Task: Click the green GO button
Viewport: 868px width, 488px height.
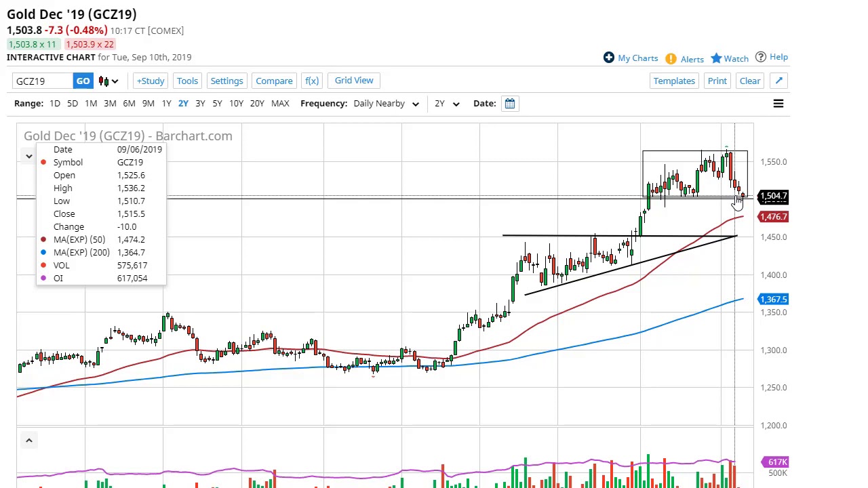Action: coord(83,81)
